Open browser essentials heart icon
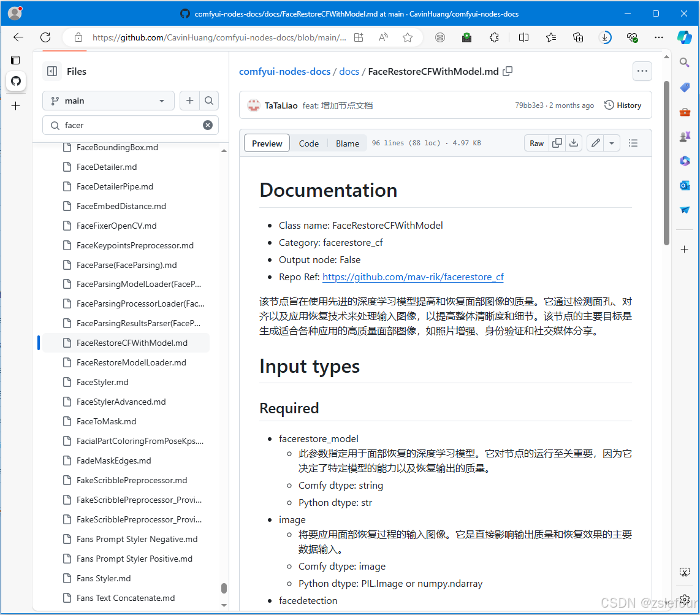This screenshot has height=615, width=700. click(632, 37)
